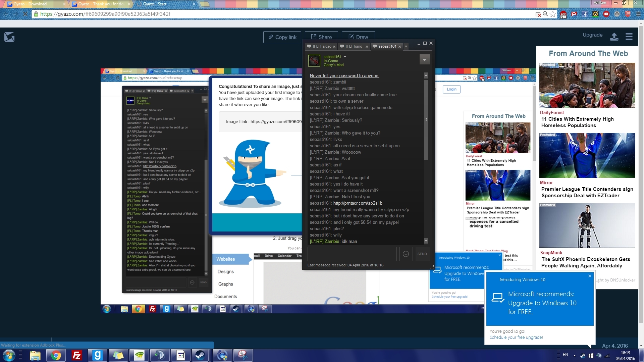Click the TeamSpeak tray icon
This screenshot has width=644, height=362.
[x=599, y=355]
